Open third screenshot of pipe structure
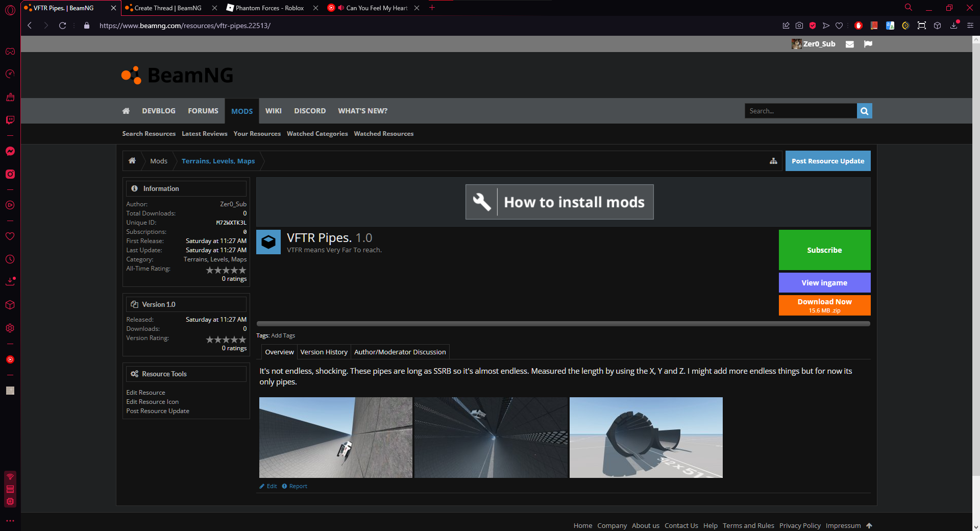 646,438
